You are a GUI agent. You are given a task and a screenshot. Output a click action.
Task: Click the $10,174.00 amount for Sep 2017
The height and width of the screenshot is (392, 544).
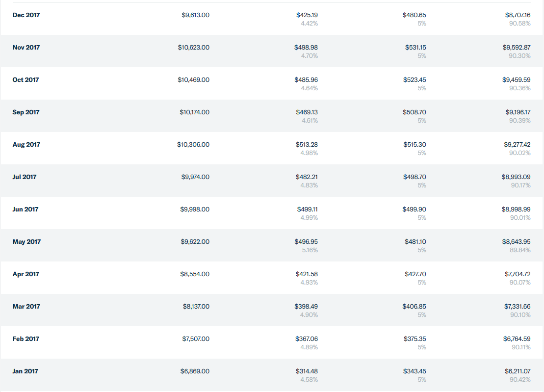tap(195, 112)
